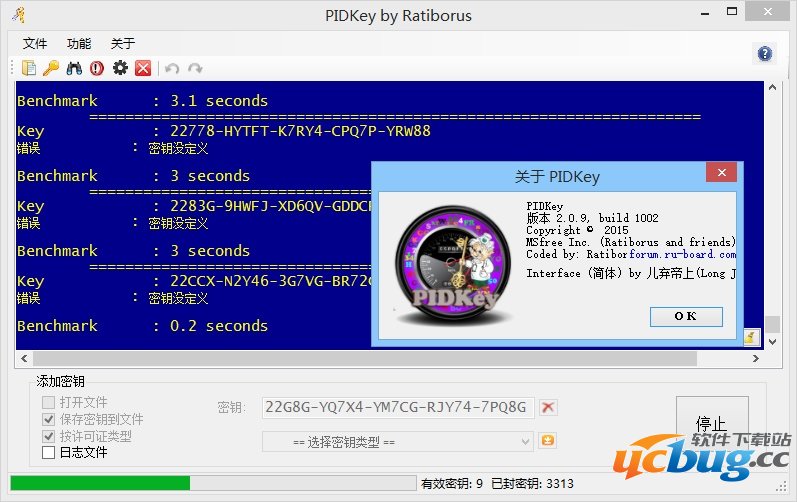Click 'Benchmark : 3.1 seconds' line

[142, 101]
